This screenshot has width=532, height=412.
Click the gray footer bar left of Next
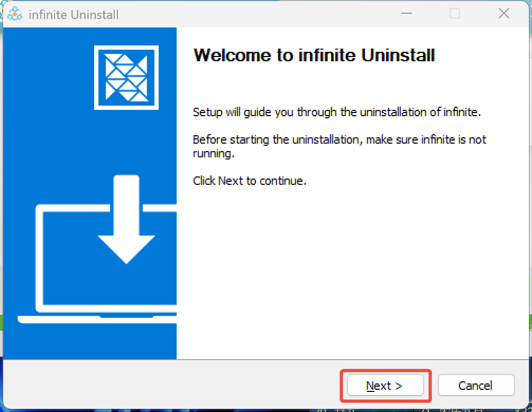169,386
